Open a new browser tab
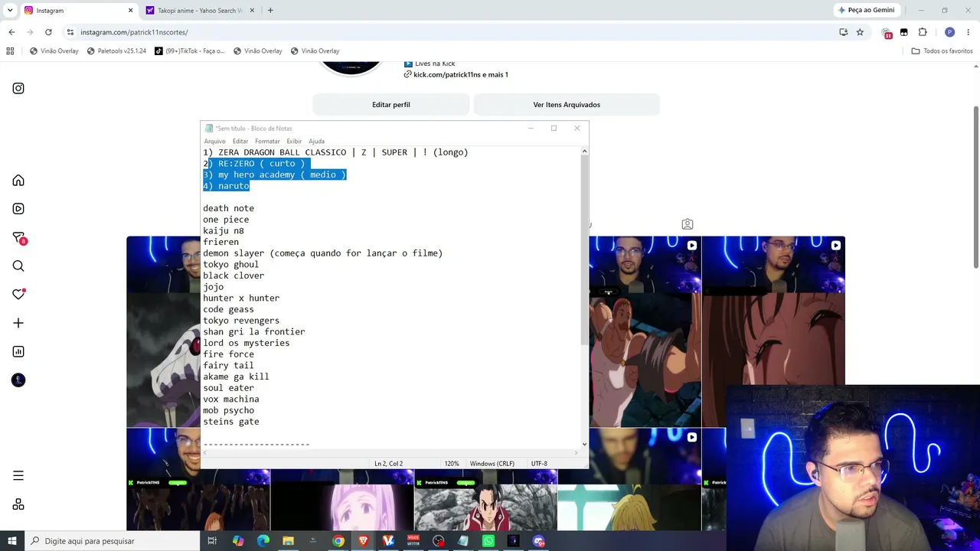Viewport: 980px width, 551px height. pyautogui.click(x=270, y=11)
